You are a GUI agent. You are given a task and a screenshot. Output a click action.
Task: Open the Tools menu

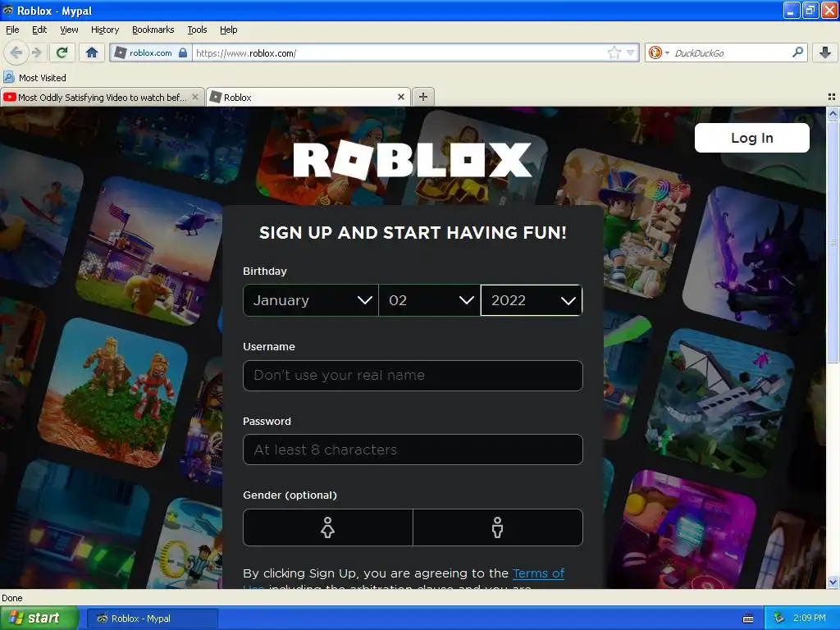point(197,30)
